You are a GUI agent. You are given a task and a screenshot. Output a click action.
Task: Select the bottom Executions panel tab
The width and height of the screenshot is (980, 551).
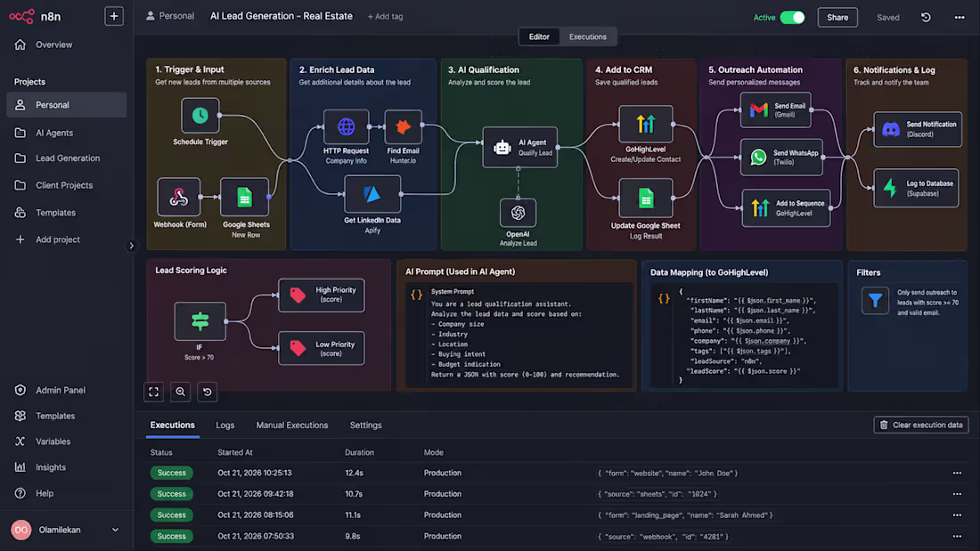tap(173, 425)
